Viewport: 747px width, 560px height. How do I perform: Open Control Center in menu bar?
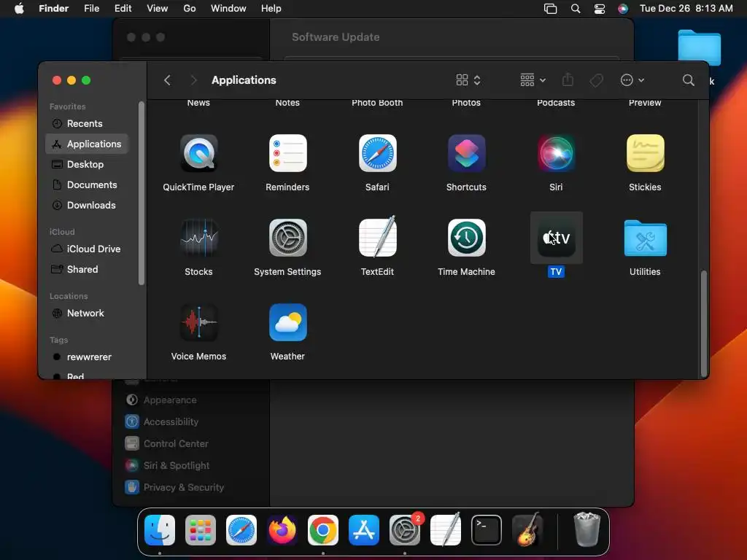[x=600, y=9]
